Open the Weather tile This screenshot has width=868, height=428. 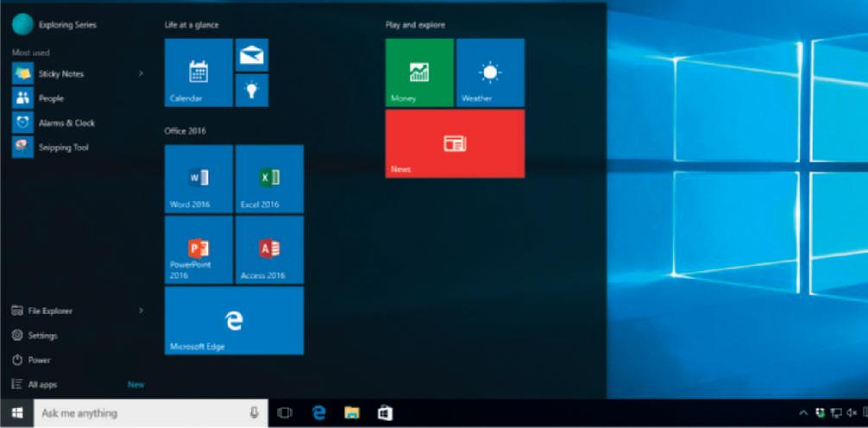point(490,72)
